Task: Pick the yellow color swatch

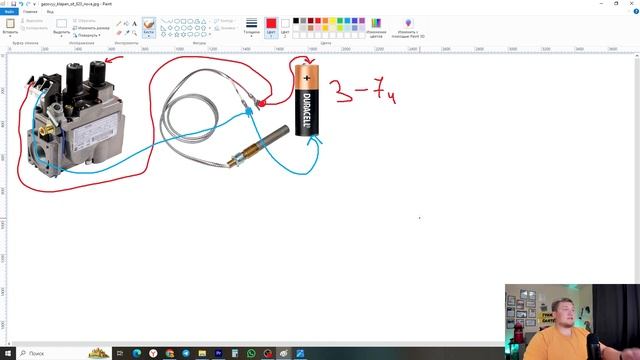Action: click(333, 21)
